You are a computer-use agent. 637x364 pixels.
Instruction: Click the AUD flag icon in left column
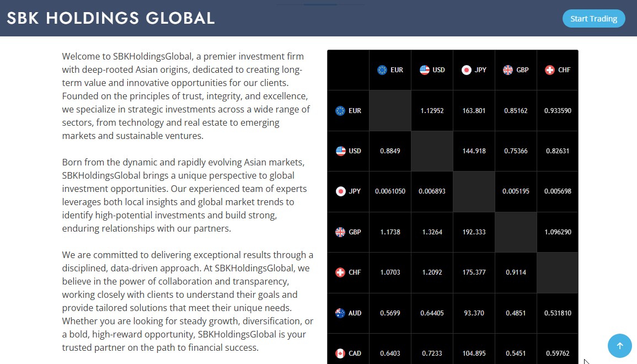pyautogui.click(x=340, y=313)
